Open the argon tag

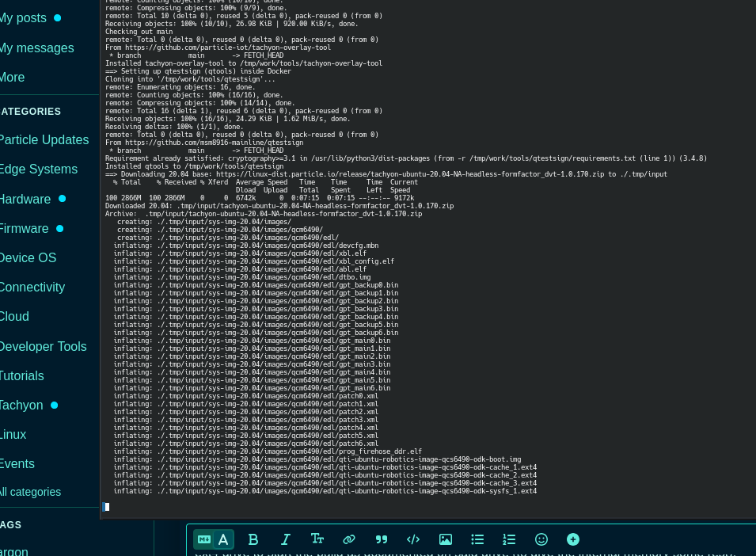[x=14, y=551]
